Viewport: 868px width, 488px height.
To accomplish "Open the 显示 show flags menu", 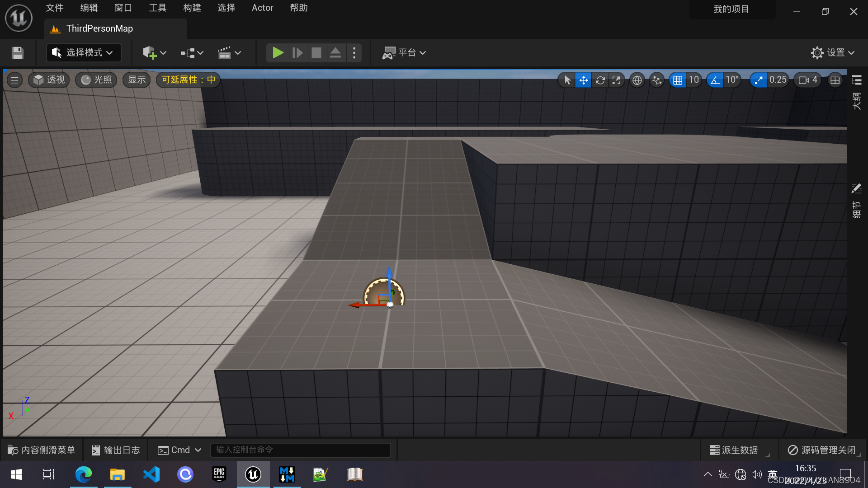I will [137, 80].
